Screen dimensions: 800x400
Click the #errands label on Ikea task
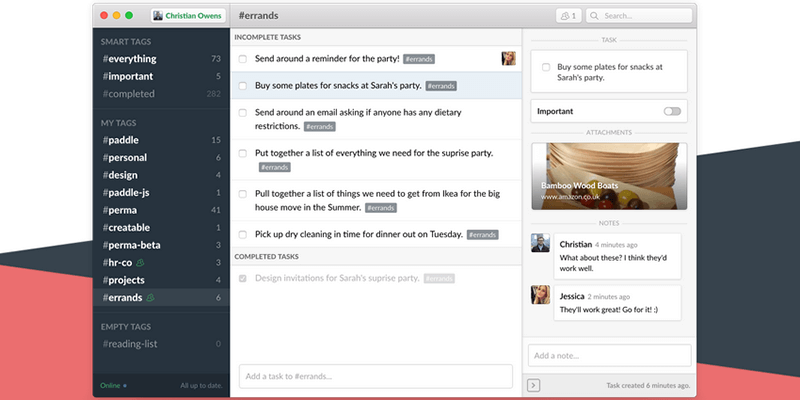coord(380,208)
